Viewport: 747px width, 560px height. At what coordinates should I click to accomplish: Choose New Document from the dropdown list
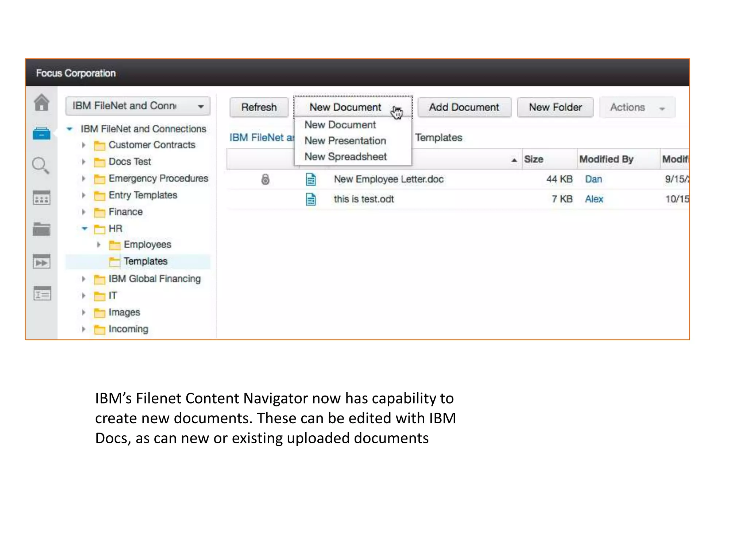tap(340, 125)
